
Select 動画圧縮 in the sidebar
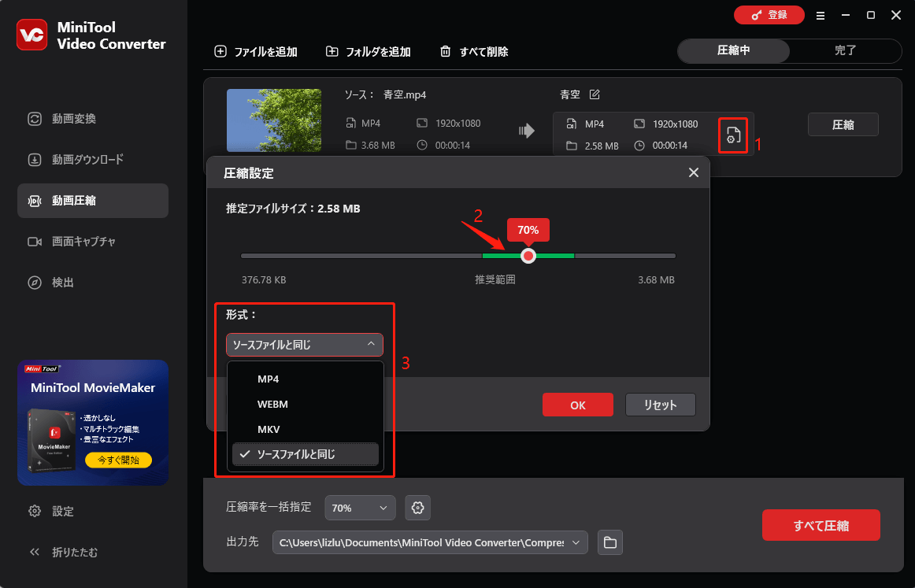click(x=93, y=201)
